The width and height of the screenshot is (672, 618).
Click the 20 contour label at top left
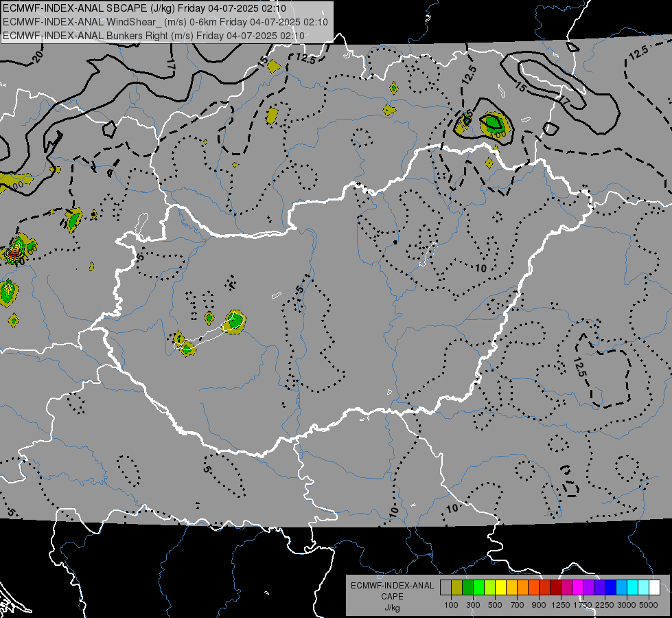pyautogui.click(x=38, y=56)
